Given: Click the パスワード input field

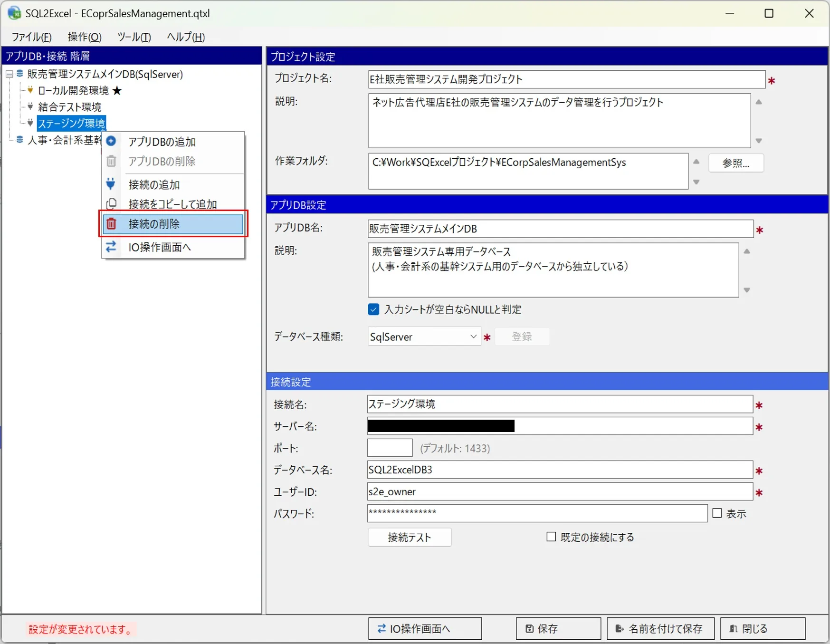Looking at the screenshot, I should coord(537,513).
